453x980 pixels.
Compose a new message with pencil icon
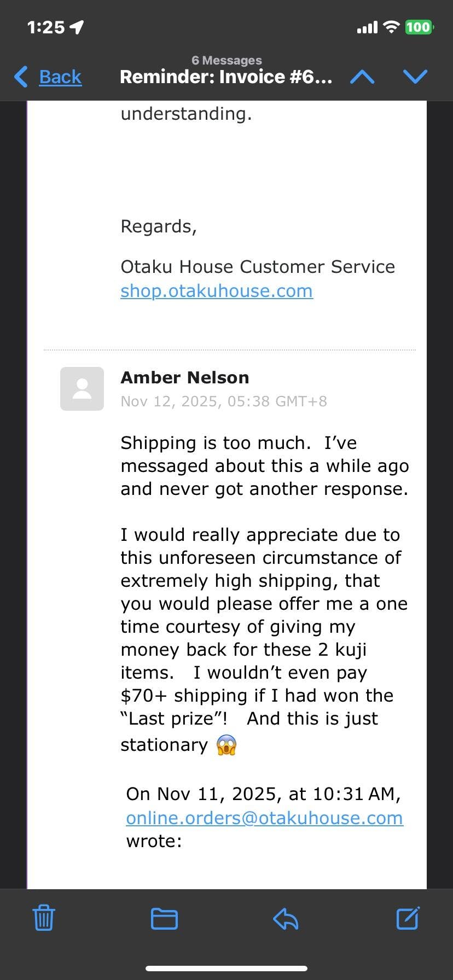click(x=408, y=918)
